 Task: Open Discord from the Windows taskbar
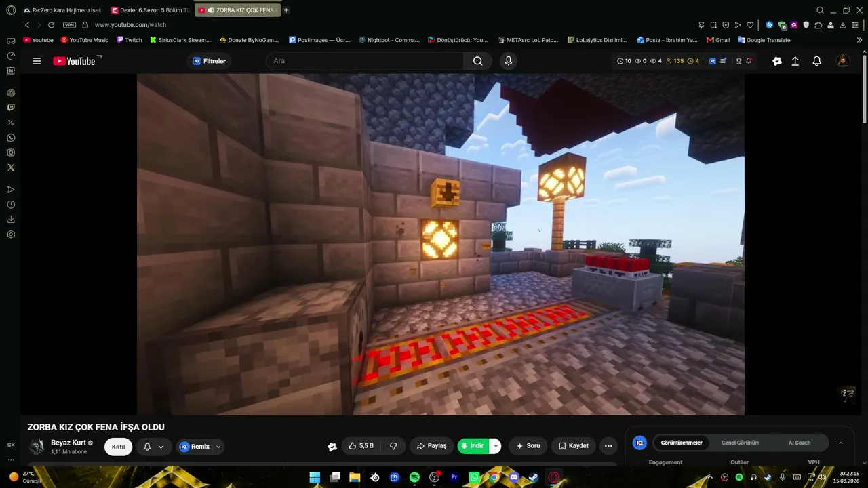tap(514, 477)
